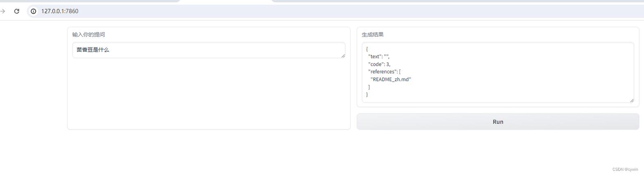Click the "code": 3 line in output
Image resolution: width=644 pixels, height=175 pixels.
click(x=379, y=64)
